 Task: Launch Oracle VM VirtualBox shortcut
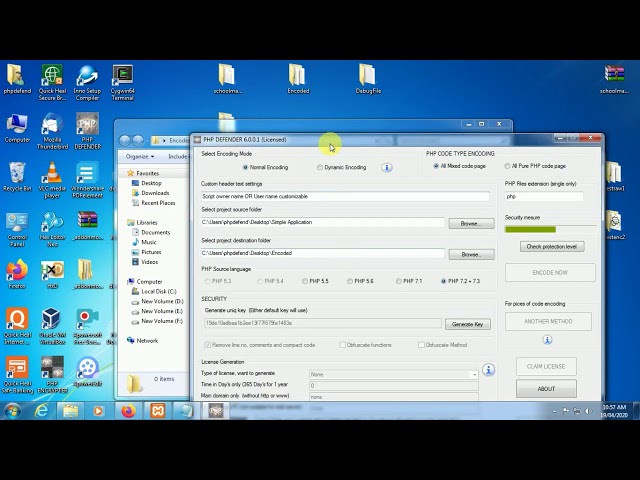(52, 326)
